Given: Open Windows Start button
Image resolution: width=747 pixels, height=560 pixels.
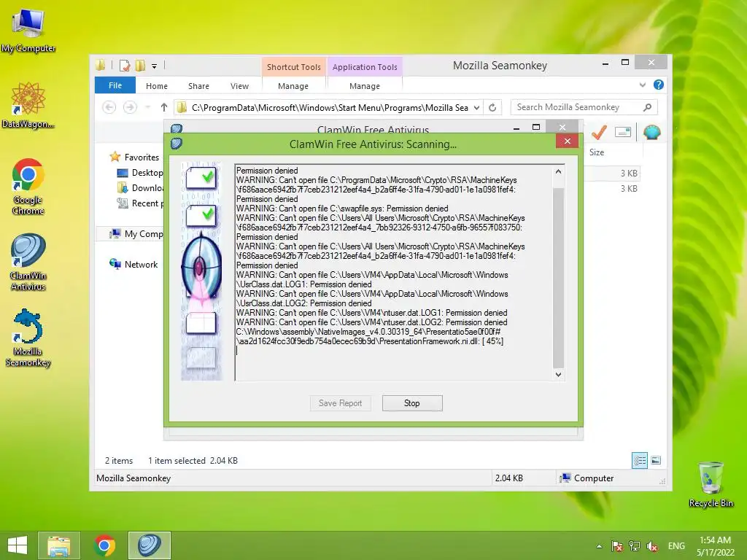Looking at the screenshot, I should tap(18, 545).
